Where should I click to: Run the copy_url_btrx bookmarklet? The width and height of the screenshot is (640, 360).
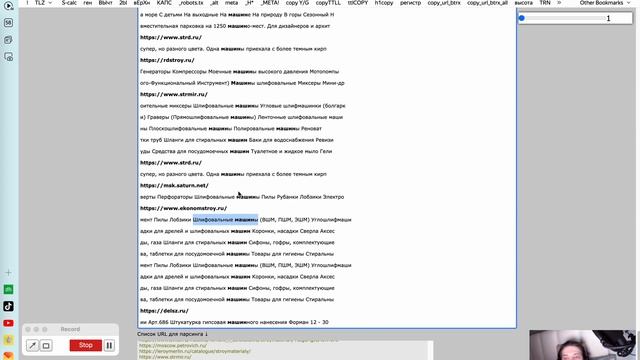pyautogui.click(x=444, y=2)
